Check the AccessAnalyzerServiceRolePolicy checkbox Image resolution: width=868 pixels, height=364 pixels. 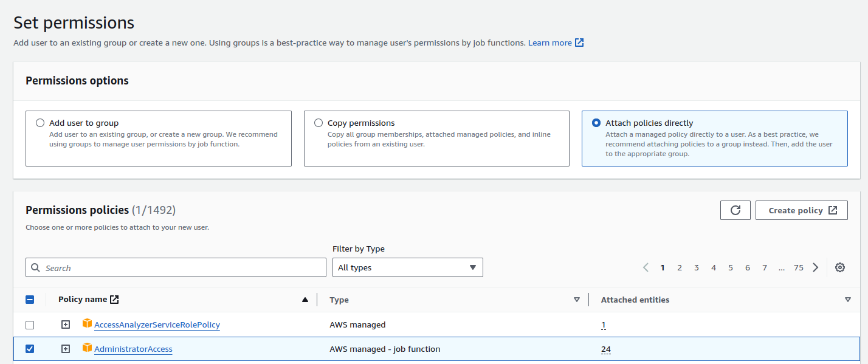pos(30,325)
